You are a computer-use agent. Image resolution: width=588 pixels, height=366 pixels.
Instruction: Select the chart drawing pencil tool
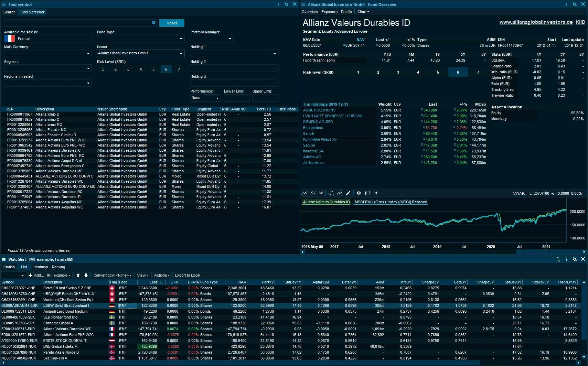(348, 193)
